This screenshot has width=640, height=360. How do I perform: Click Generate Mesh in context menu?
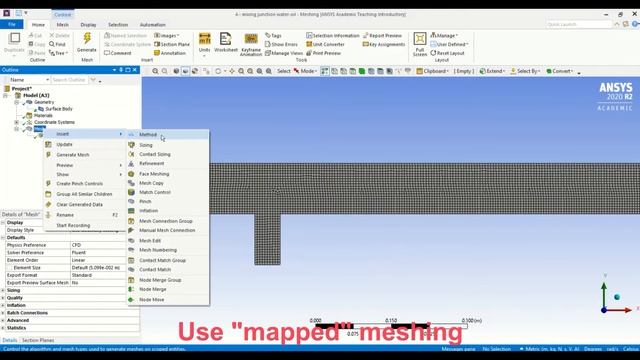84,155
